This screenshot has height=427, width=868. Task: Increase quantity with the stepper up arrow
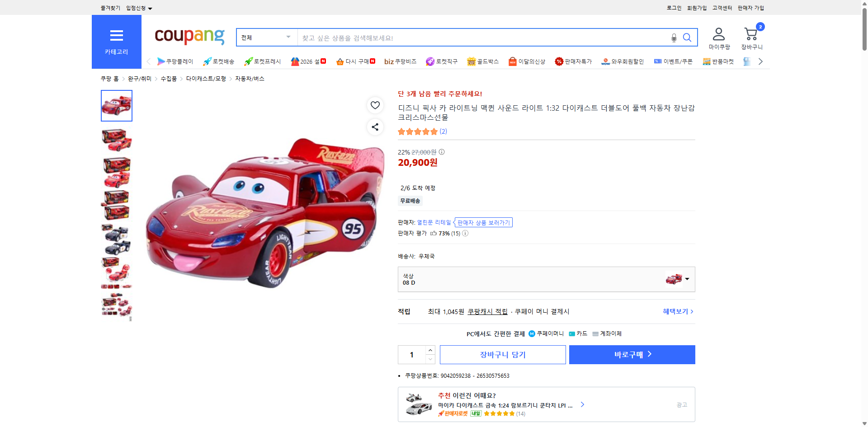tap(430, 350)
